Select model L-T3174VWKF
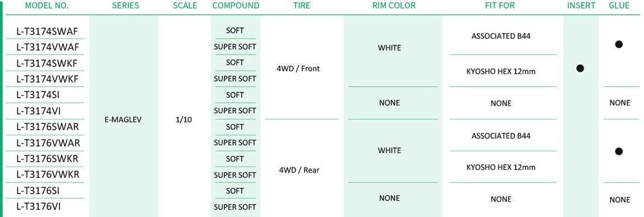644x217 pixels. [x=47, y=78]
